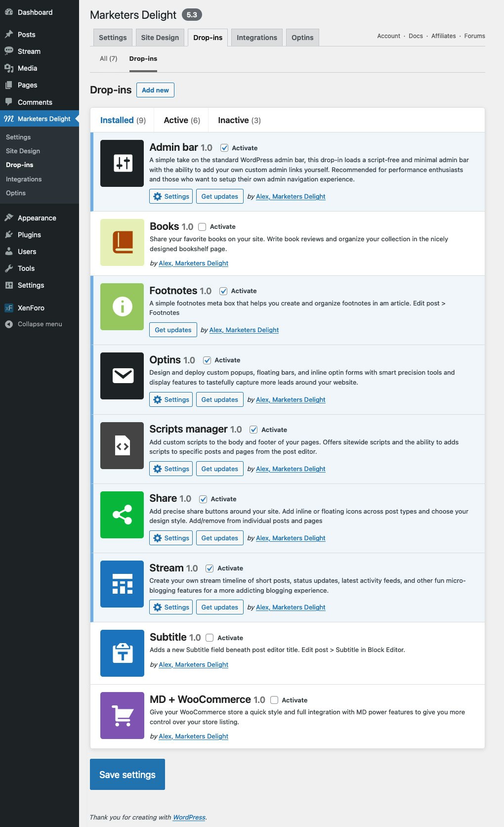504x827 pixels.
Task: Click Alex, Marketers Delight link under Books
Action: [193, 263]
